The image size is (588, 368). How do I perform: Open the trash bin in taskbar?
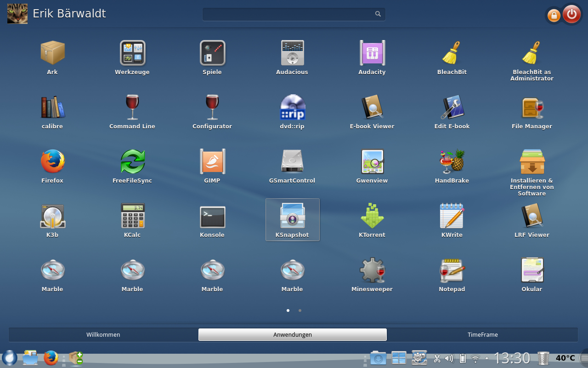pos(543,358)
